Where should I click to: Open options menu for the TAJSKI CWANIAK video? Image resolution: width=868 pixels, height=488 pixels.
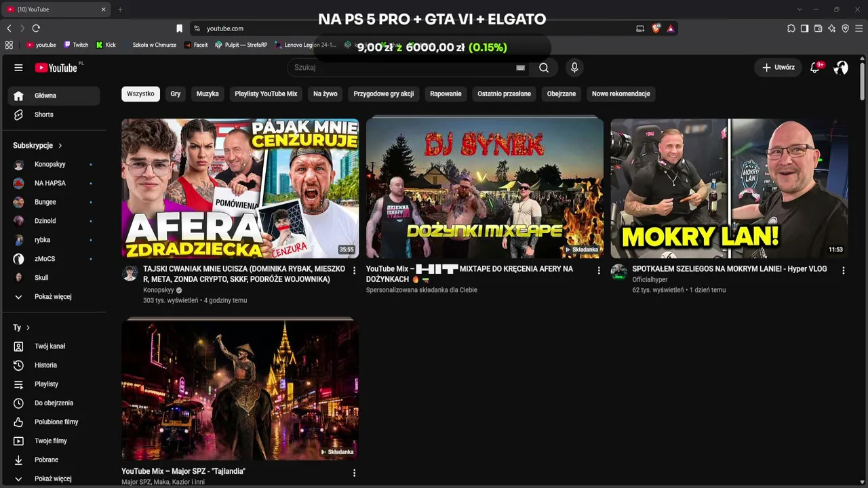click(x=354, y=270)
